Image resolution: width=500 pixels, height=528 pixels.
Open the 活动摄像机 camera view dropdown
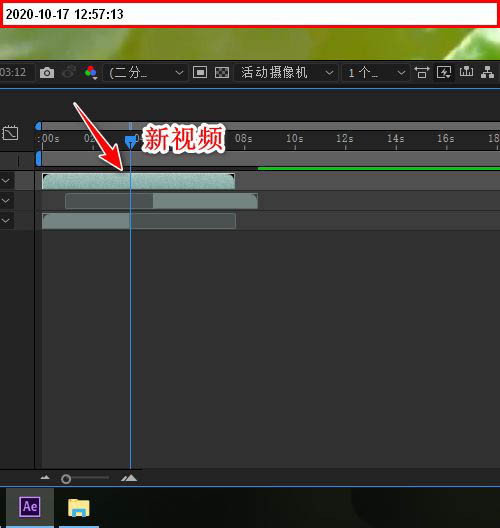[286, 72]
